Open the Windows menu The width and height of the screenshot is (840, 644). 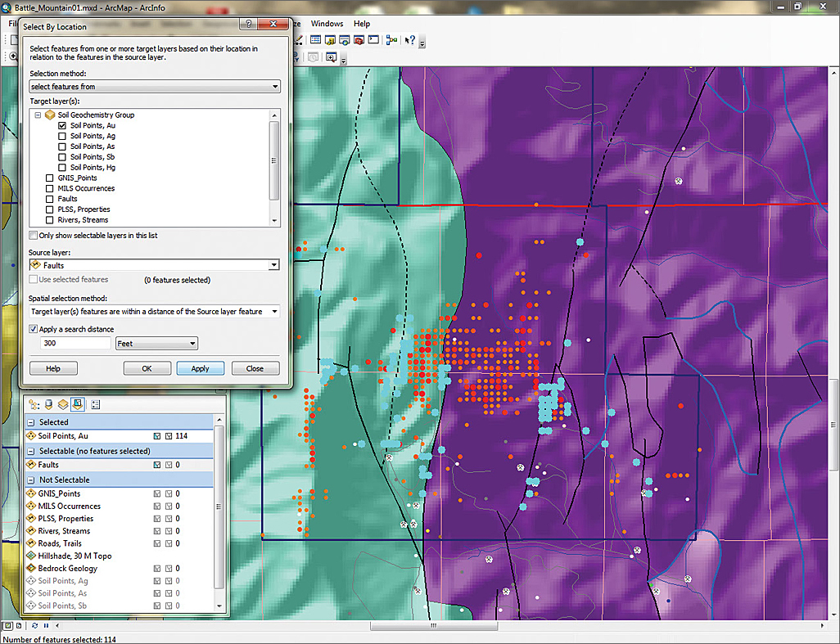(327, 24)
